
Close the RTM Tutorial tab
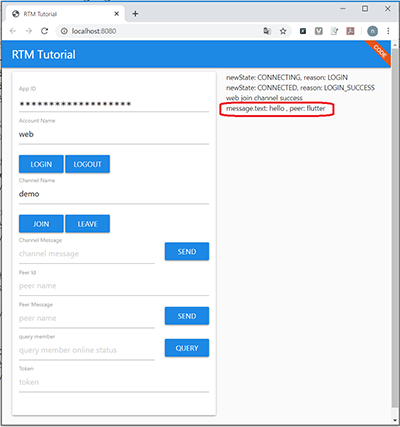(x=116, y=14)
